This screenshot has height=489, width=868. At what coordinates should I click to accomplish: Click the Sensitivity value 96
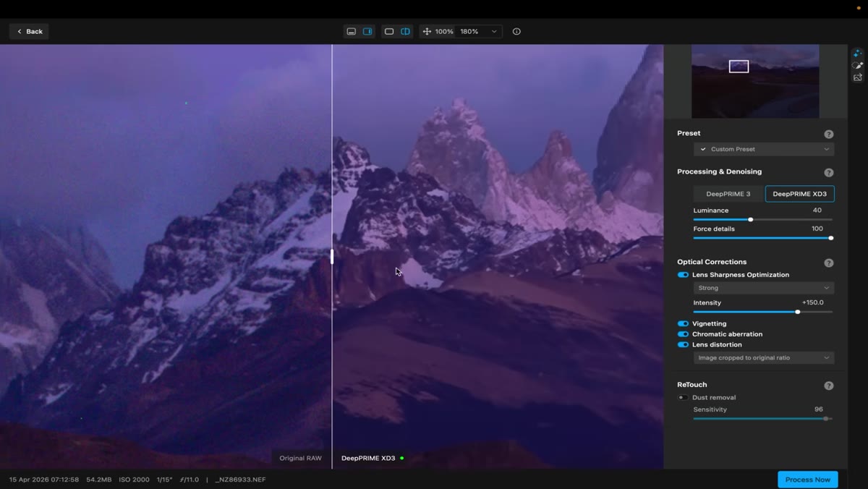819,409
